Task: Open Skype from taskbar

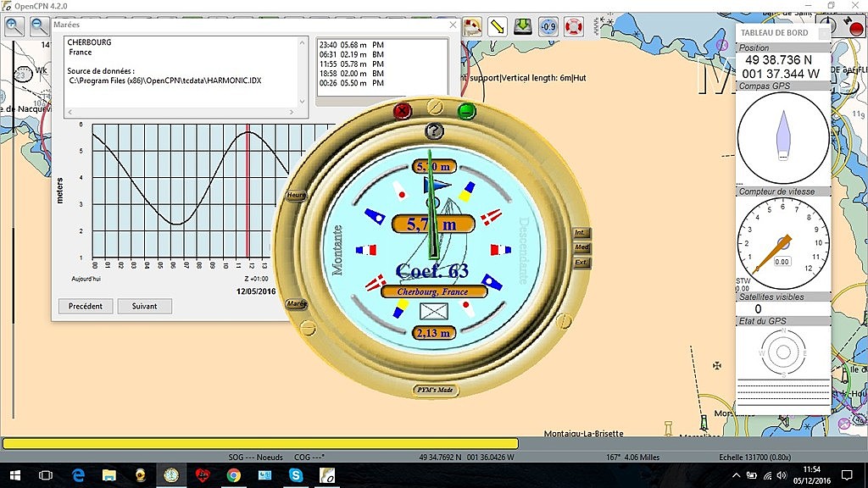Action: click(296, 475)
